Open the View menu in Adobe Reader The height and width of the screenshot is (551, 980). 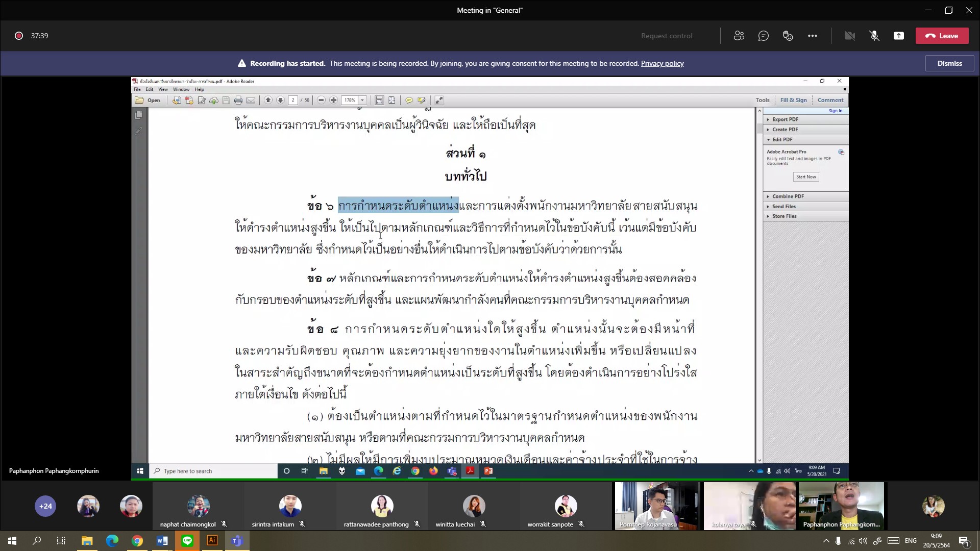coord(163,89)
